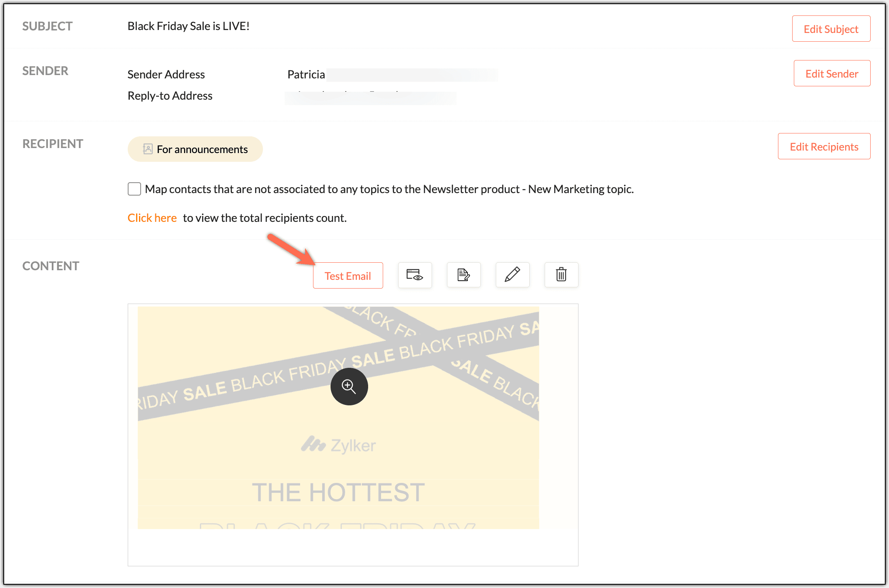Open Edit Recipients
This screenshot has height=588, width=889.
(x=823, y=146)
